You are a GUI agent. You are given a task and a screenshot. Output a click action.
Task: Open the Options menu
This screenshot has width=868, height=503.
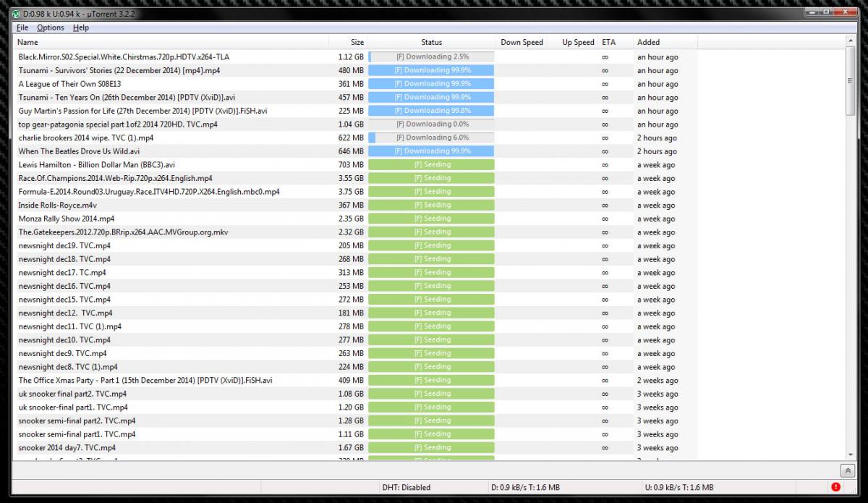pos(51,28)
